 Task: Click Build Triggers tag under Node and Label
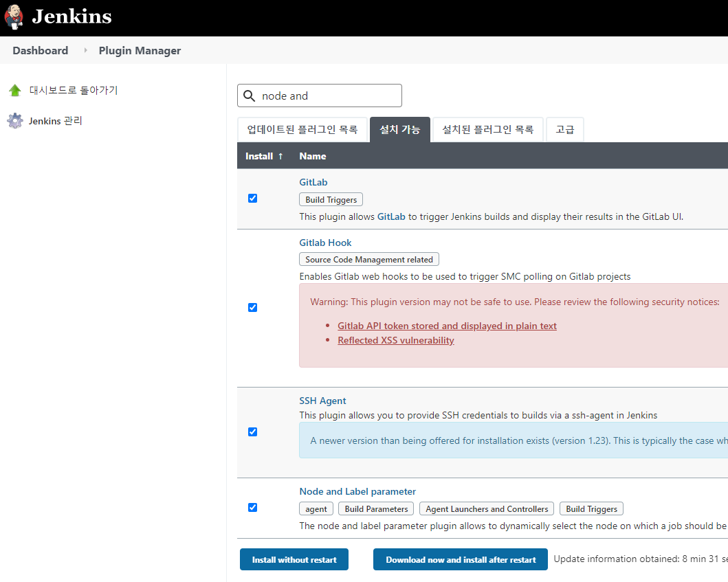coord(591,509)
